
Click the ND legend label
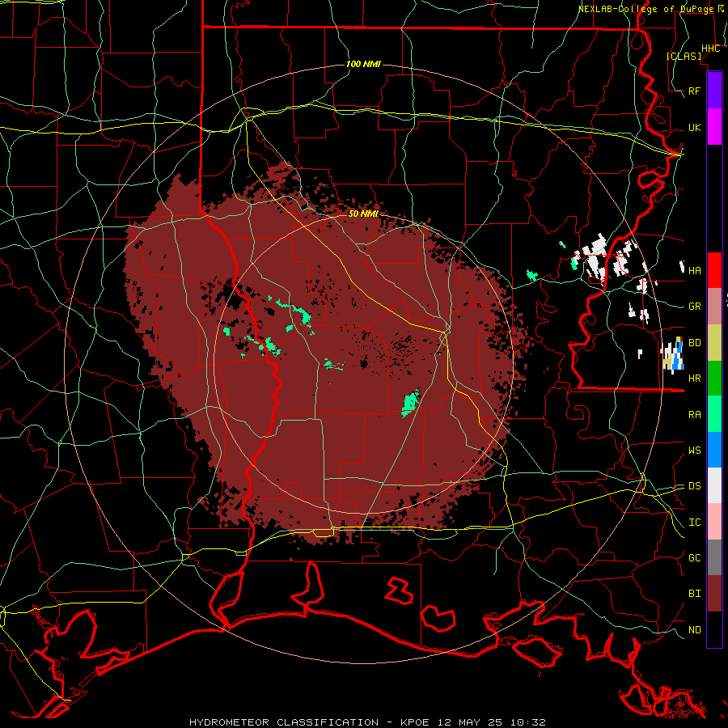coord(694,630)
